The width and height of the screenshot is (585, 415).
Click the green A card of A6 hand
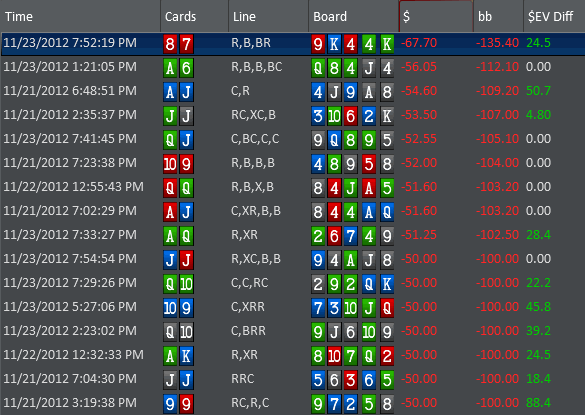pyautogui.click(x=170, y=68)
